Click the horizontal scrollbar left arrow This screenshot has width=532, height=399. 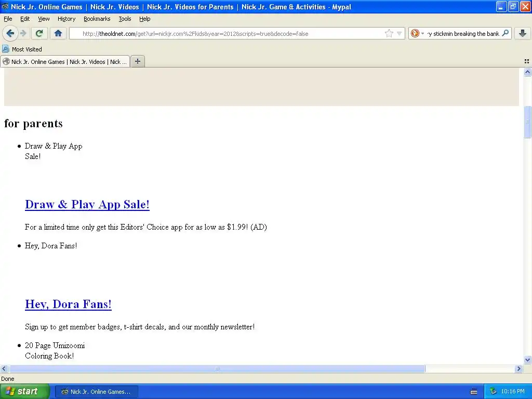click(x=4, y=369)
